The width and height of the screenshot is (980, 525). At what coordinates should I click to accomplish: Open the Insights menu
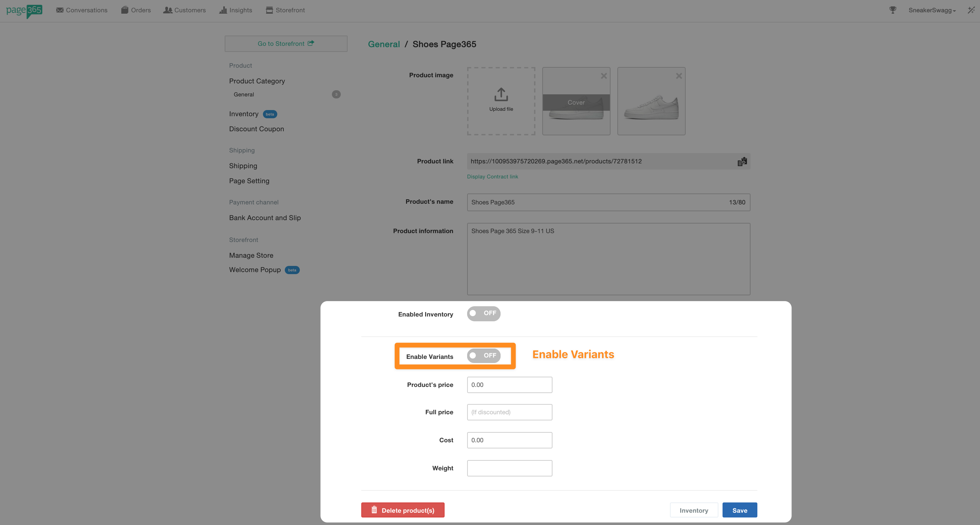click(x=236, y=10)
